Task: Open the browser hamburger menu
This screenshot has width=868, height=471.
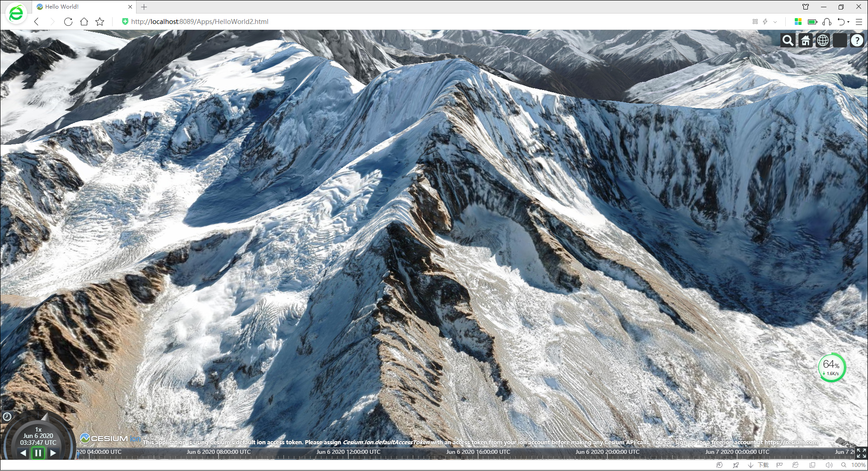Action: pos(859,22)
